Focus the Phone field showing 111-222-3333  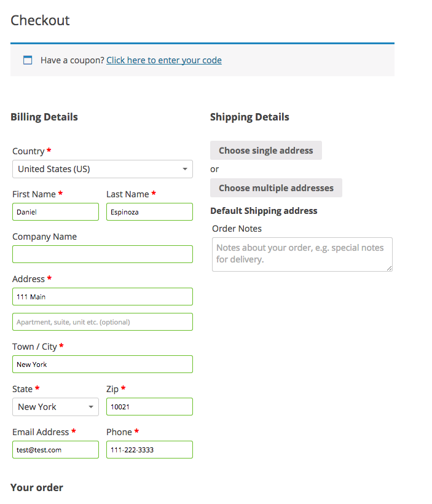click(x=149, y=450)
